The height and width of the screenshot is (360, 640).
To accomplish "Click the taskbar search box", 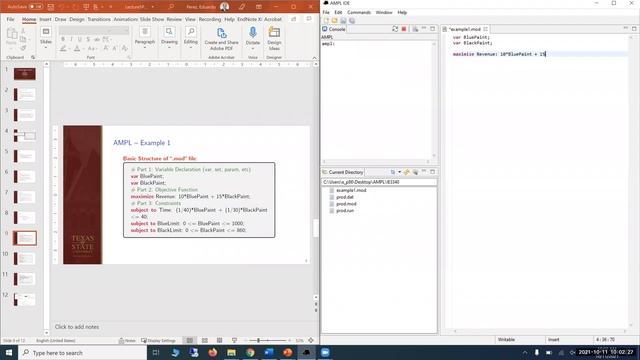I will [x=82, y=353].
